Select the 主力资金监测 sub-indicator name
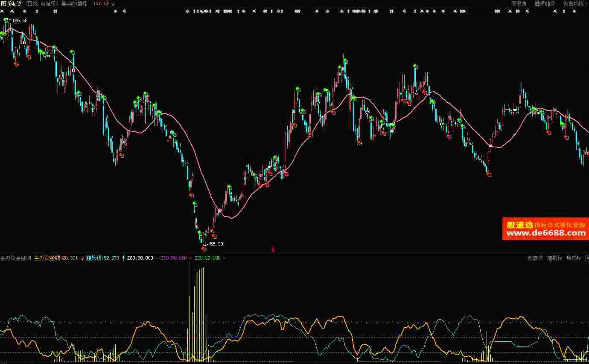The image size is (589, 364). pos(15,258)
